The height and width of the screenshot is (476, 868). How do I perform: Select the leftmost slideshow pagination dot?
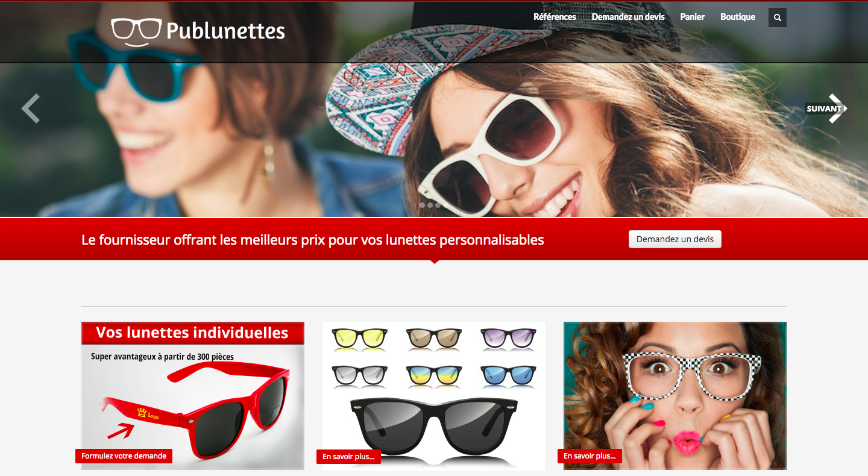[x=422, y=205]
